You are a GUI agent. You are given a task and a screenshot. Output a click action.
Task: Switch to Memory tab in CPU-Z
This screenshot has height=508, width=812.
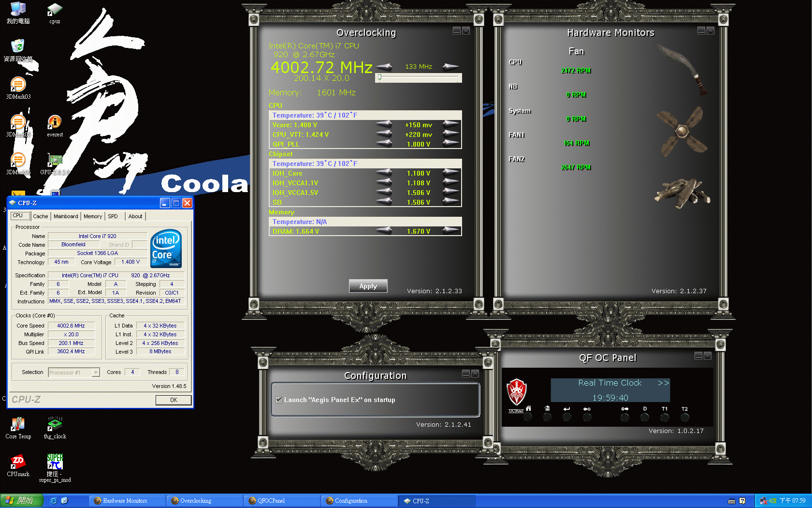tap(93, 216)
